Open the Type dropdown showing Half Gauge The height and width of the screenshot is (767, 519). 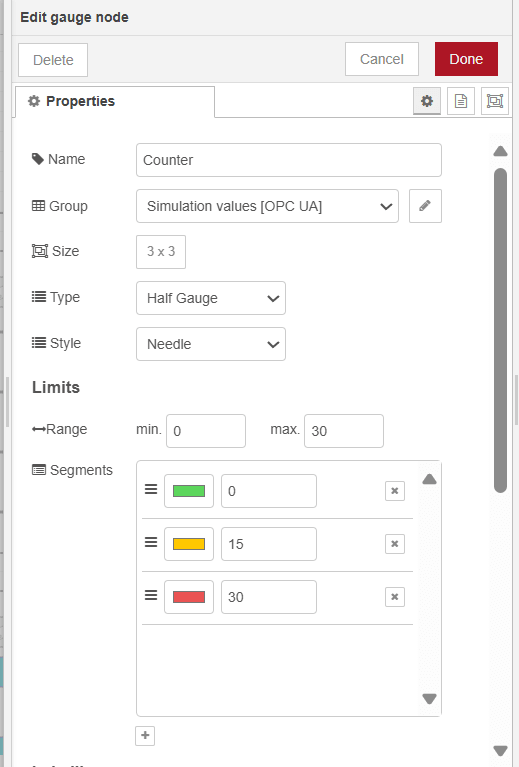[x=211, y=298]
